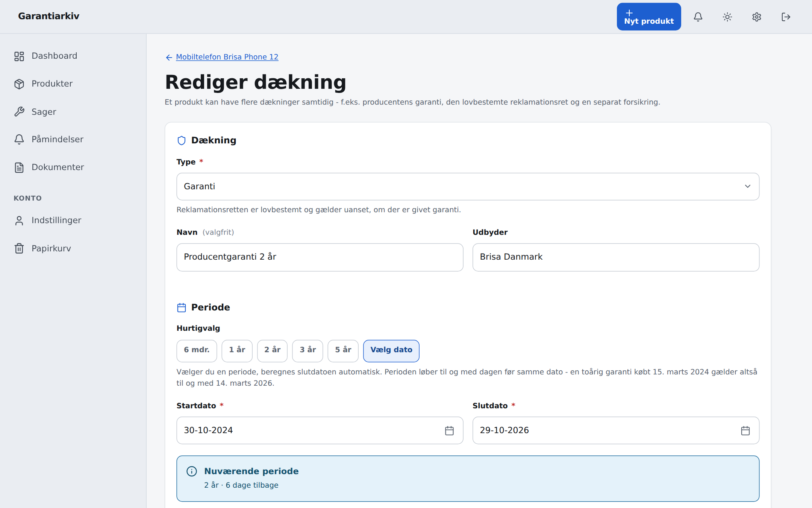Choose the Vælg dato option

tap(391, 351)
